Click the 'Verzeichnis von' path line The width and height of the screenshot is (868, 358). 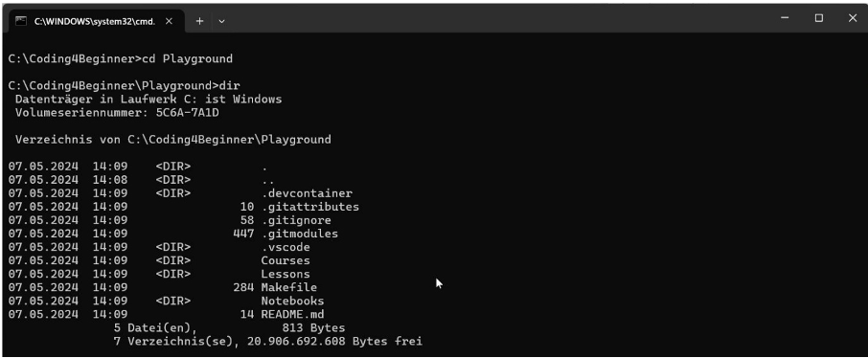point(172,140)
